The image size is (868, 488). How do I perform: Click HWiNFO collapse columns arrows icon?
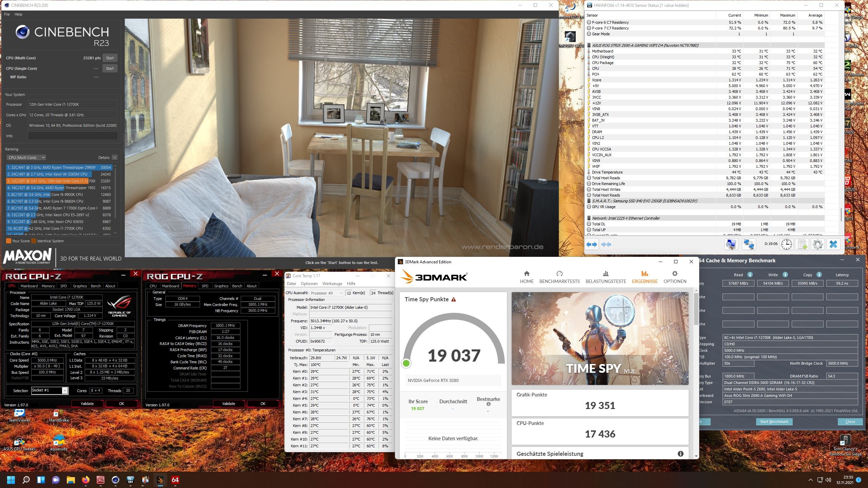point(606,244)
